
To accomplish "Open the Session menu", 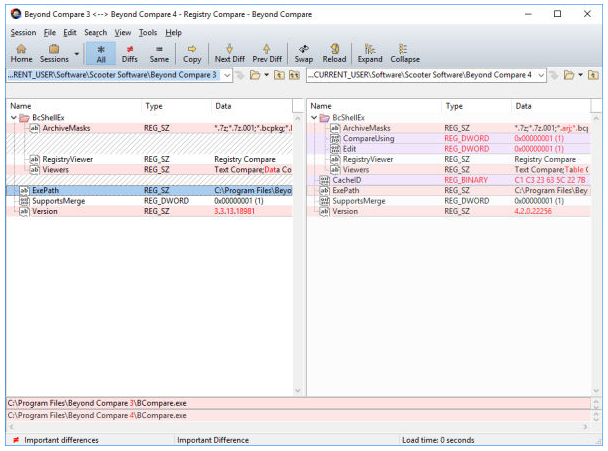I will [x=22, y=32].
